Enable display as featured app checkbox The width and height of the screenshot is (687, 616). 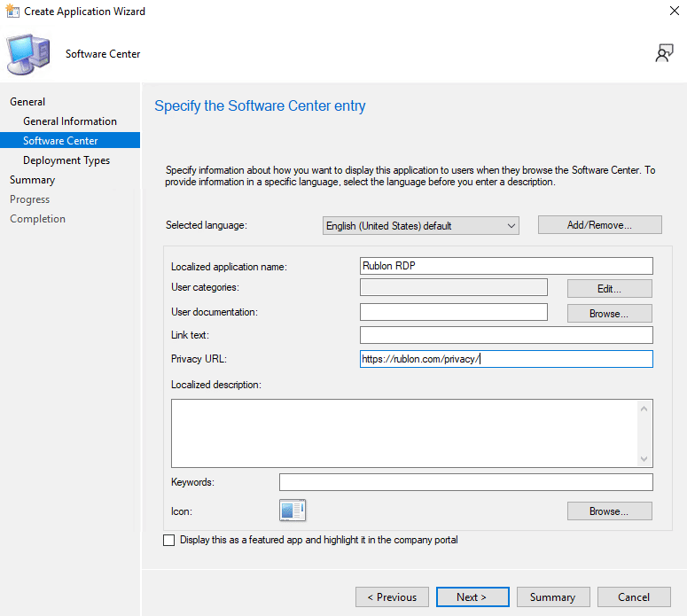(169, 540)
